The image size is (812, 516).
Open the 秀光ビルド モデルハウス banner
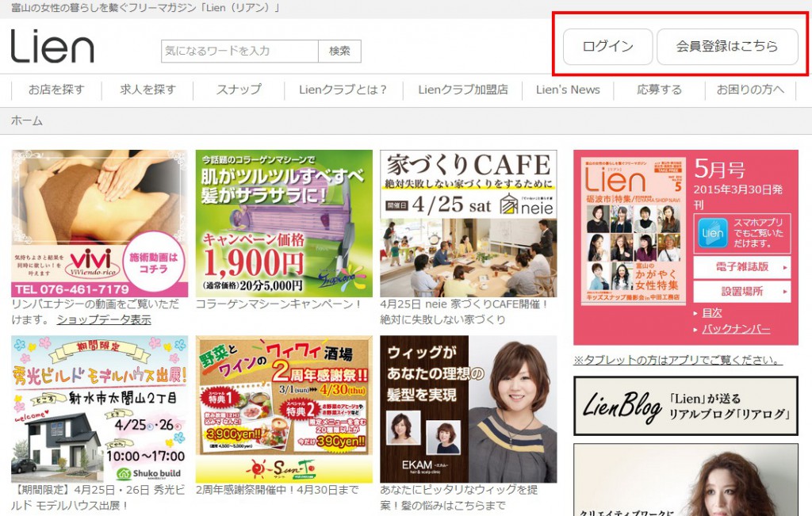coord(99,409)
